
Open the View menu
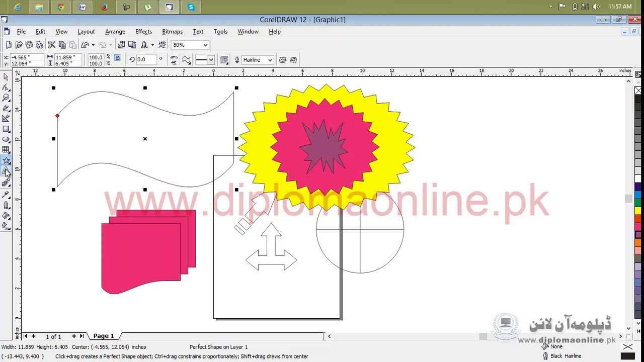coord(61,31)
